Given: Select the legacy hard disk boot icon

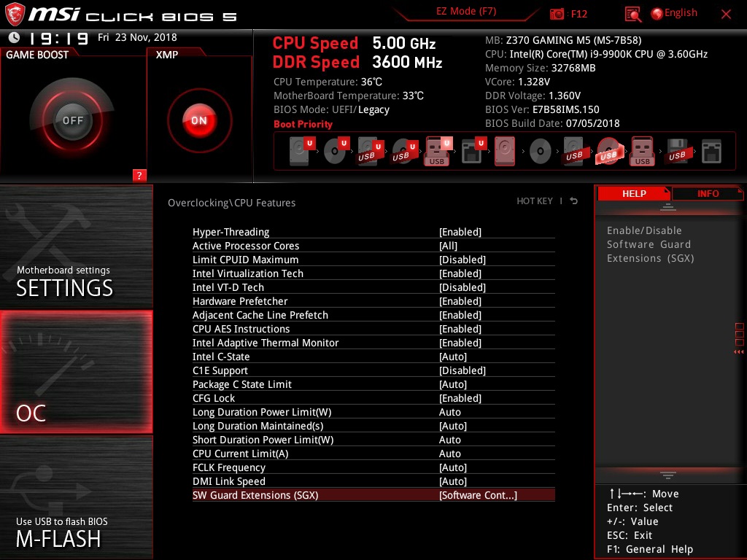Looking at the screenshot, I should pyautogui.click(x=505, y=151).
